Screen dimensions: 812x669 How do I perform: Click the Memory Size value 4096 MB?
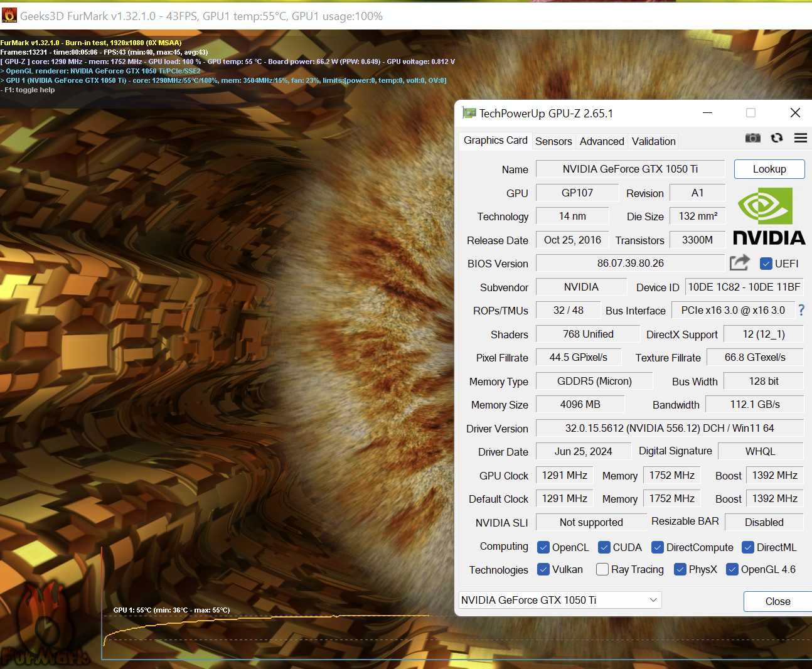[x=580, y=404]
